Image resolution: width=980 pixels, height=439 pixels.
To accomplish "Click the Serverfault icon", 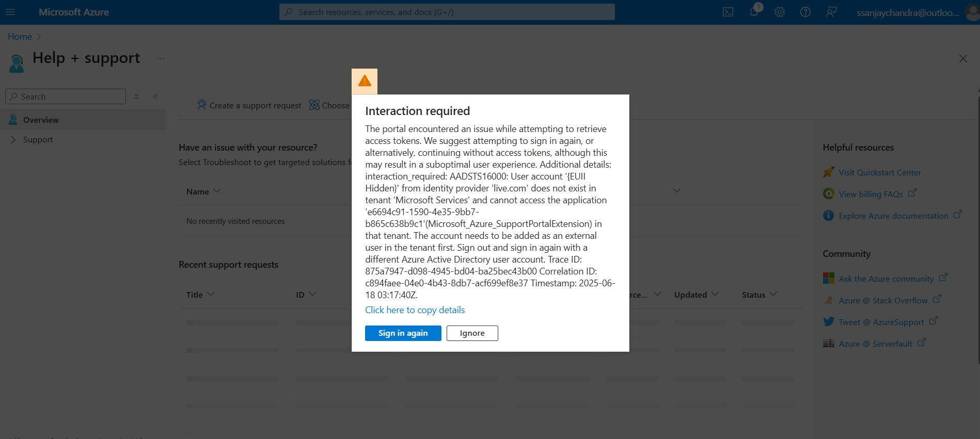I will tap(828, 344).
